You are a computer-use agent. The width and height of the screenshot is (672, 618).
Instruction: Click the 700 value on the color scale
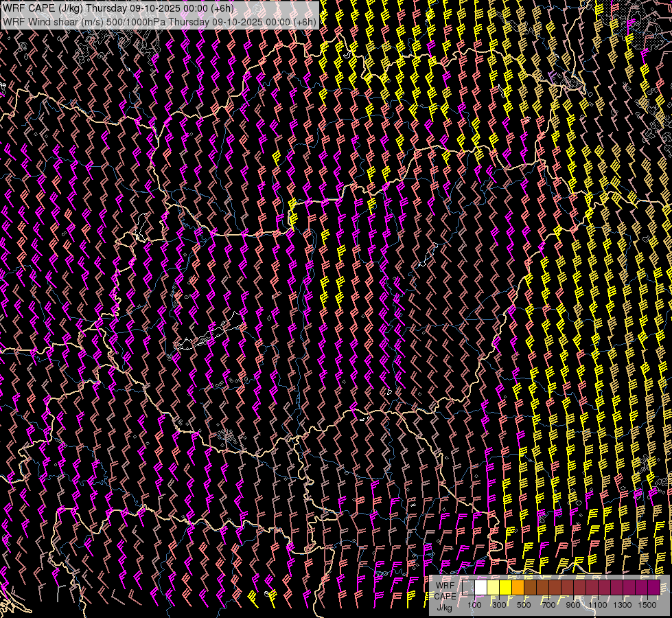548,605
